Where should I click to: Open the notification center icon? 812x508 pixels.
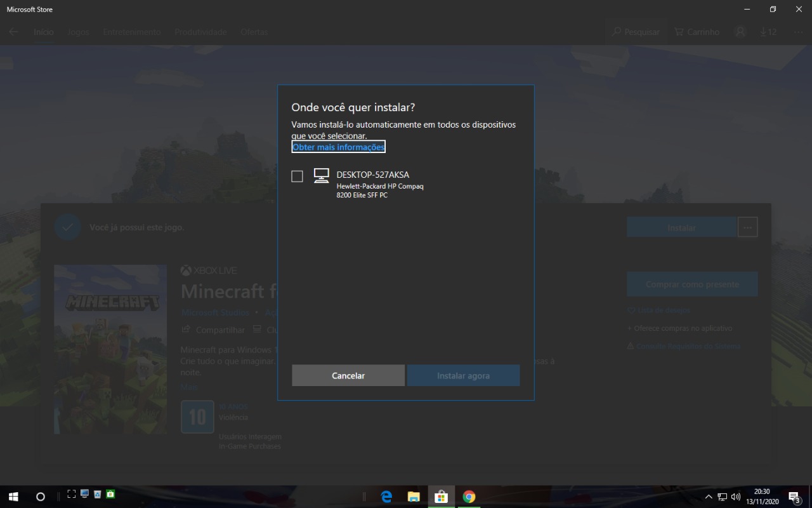click(x=794, y=497)
